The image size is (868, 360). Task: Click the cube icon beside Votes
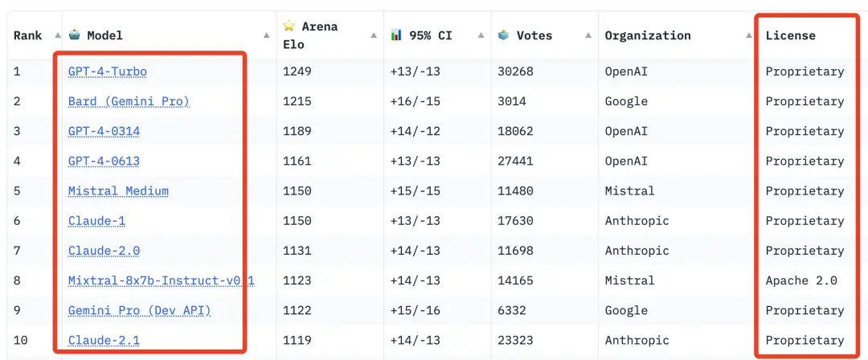[x=504, y=35]
